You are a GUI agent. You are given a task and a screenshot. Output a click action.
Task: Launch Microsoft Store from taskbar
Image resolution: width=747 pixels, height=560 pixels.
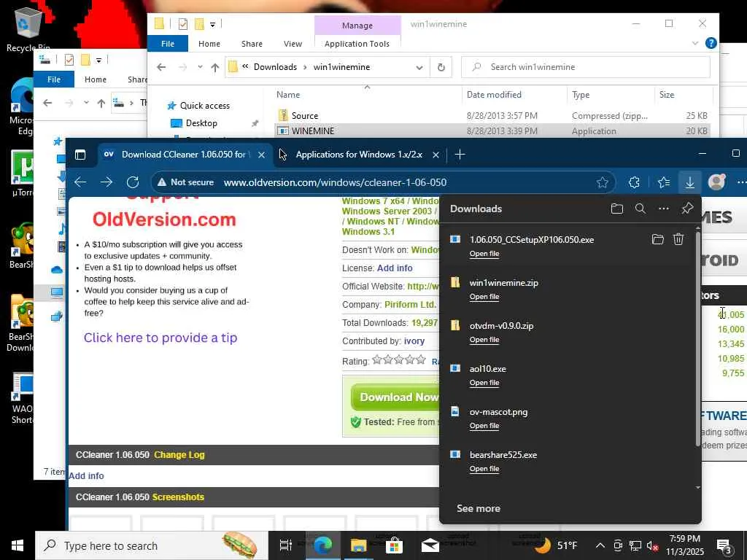(394, 545)
